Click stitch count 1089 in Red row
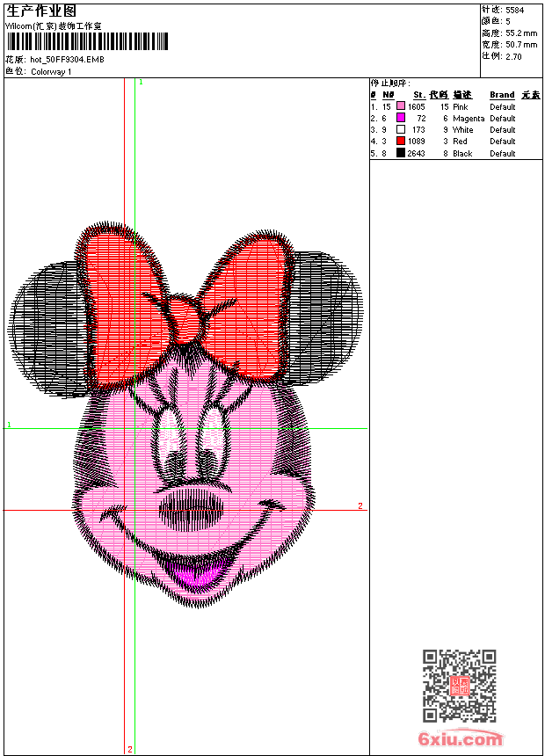Viewport: 545px width, 756px height. click(x=417, y=142)
